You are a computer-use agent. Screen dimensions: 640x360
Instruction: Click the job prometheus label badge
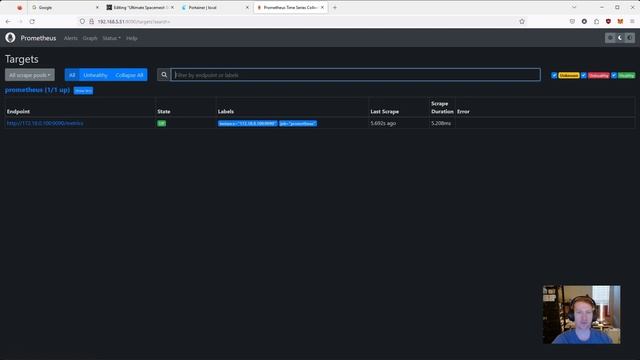click(x=298, y=123)
